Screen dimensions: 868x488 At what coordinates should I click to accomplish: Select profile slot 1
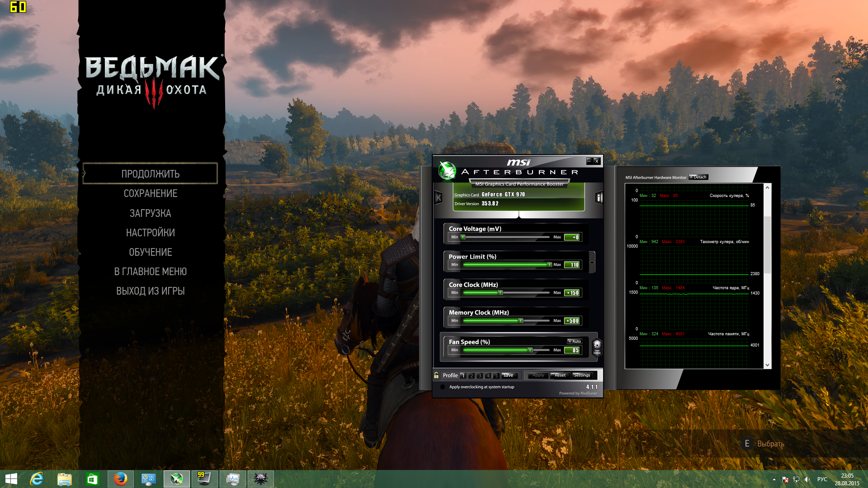point(463,375)
